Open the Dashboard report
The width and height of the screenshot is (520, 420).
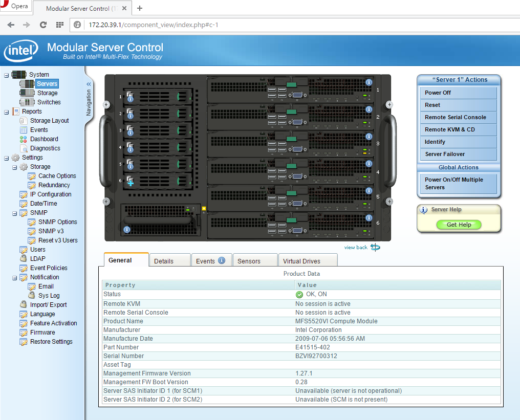[x=44, y=139]
